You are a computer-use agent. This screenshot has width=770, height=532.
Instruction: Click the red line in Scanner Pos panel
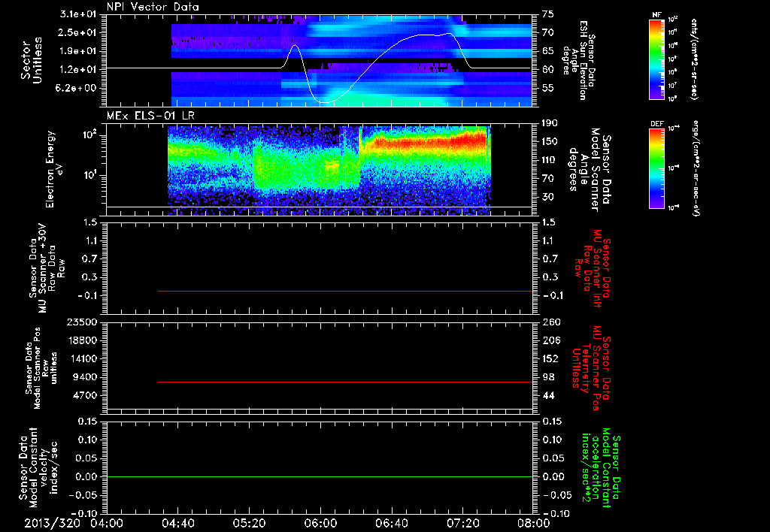344,382
